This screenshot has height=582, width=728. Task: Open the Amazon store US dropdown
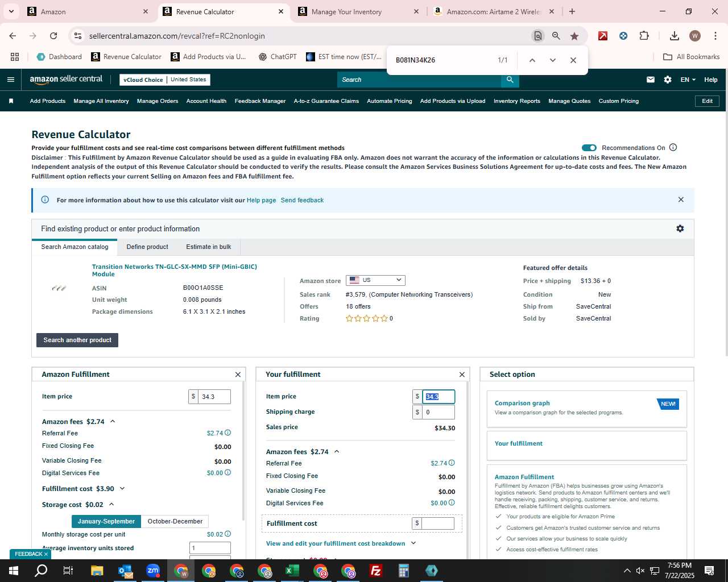[375, 280]
